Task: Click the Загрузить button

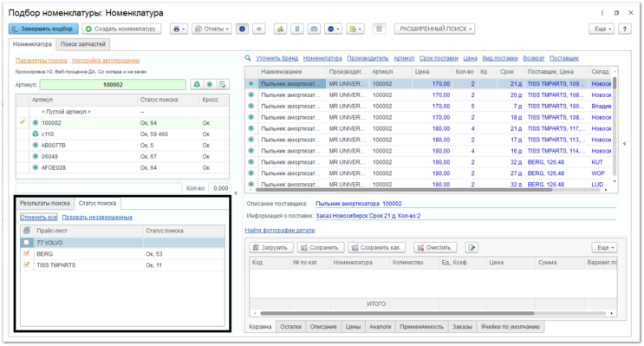Action: pos(271,247)
